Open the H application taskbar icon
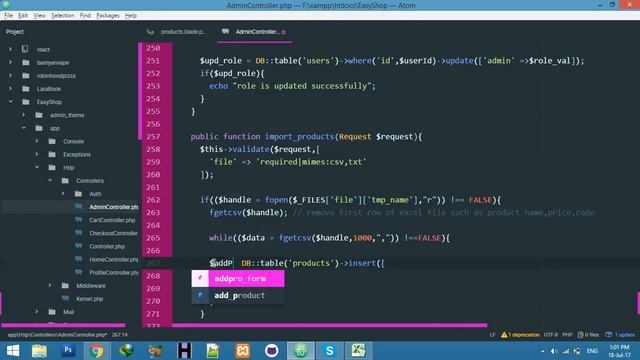Image resolution: width=640 pixels, height=360 pixels. tap(184, 351)
